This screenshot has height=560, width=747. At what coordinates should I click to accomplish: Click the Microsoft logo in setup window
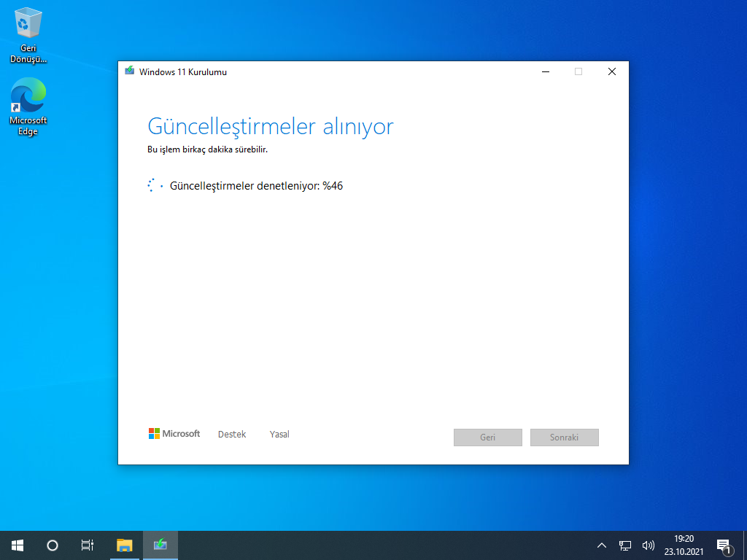coord(174,433)
